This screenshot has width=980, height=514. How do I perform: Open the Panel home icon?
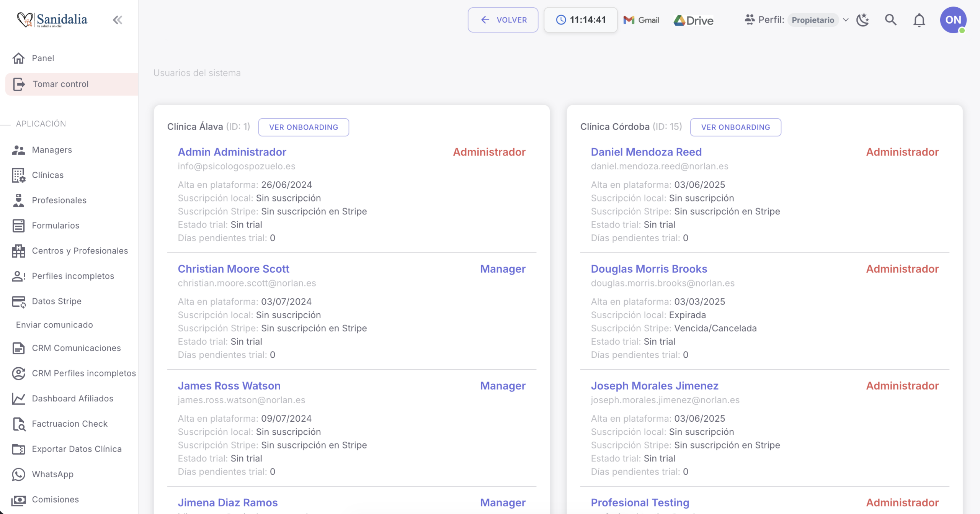pos(18,58)
